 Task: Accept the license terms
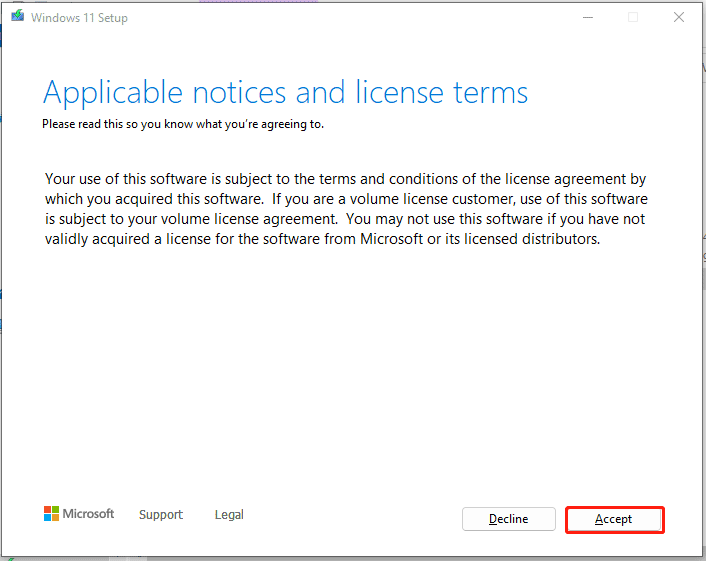tap(615, 520)
